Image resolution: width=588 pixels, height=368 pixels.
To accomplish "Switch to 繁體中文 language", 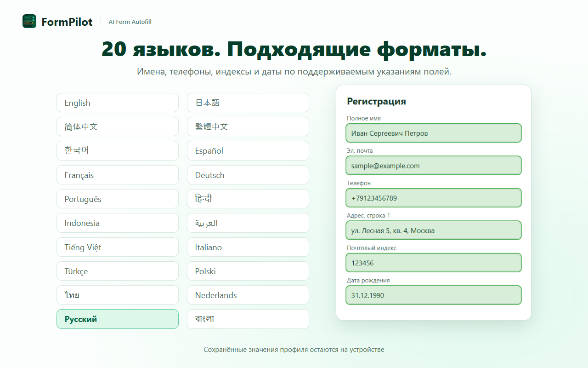I will [248, 126].
